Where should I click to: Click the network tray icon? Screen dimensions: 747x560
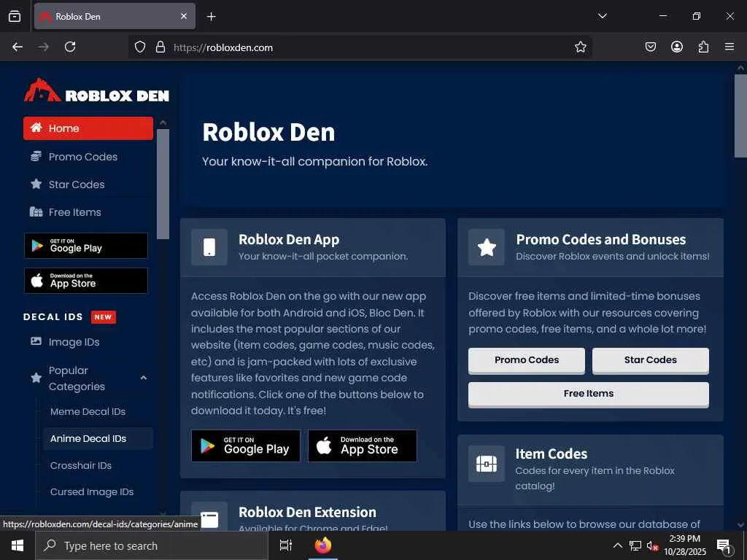point(635,545)
